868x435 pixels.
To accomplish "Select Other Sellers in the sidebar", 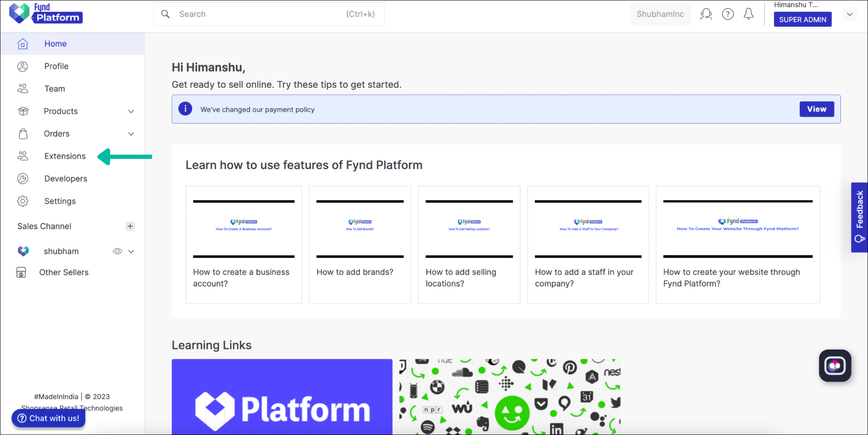I will tap(64, 272).
